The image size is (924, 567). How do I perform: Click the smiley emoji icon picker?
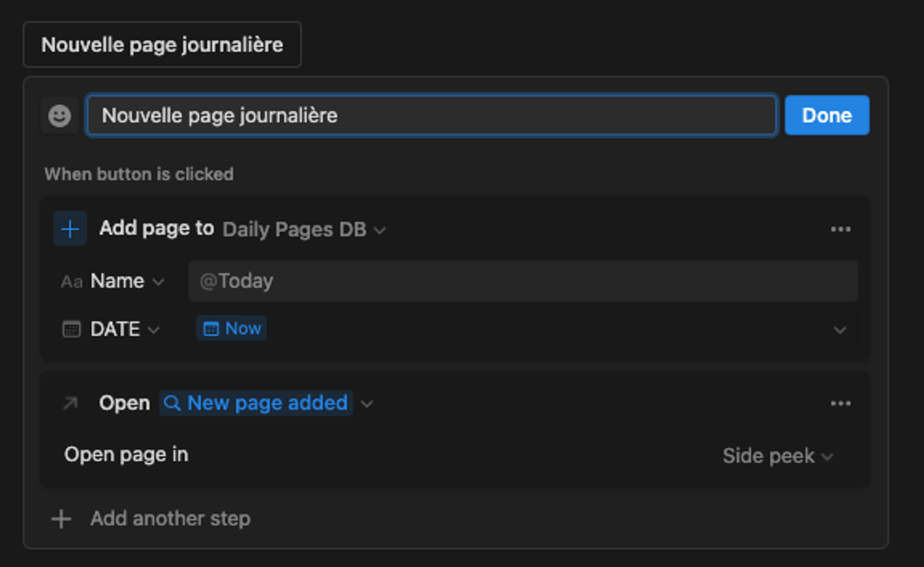[x=59, y=115]
